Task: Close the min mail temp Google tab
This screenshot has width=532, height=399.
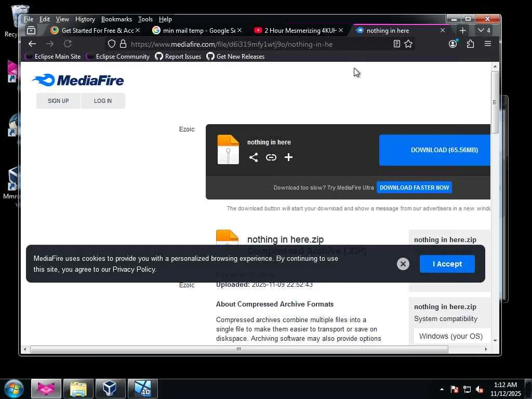Action: pos(240,30)
